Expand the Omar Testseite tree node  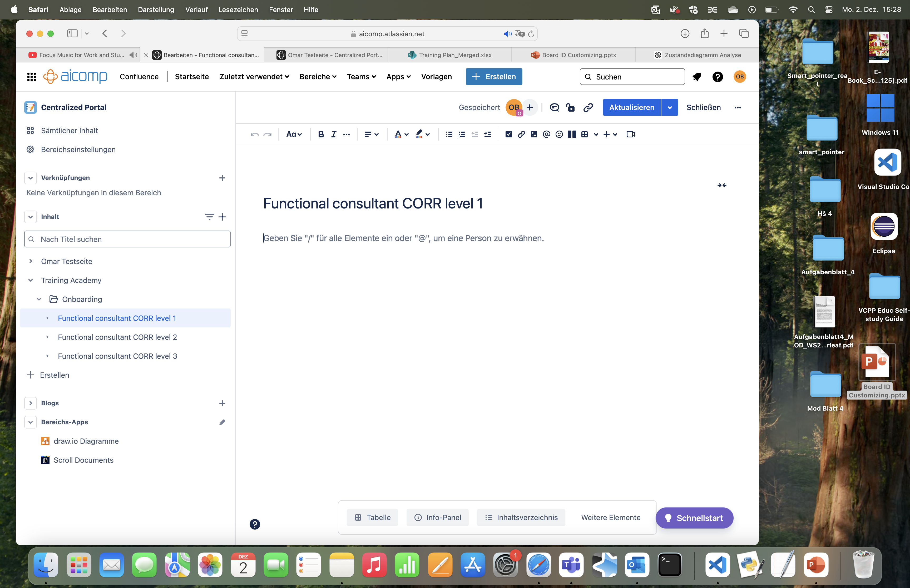pyautogui.click(x=31, y=261)
